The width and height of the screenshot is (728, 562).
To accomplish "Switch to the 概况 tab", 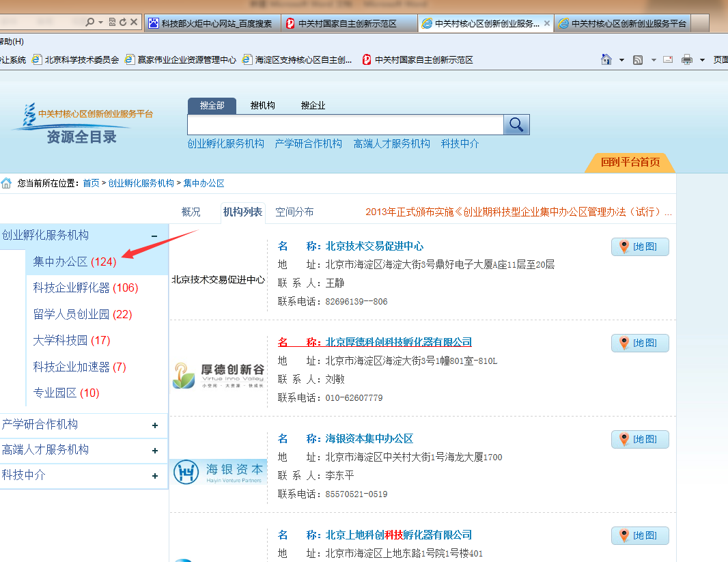I will click(x=191, y=212).
